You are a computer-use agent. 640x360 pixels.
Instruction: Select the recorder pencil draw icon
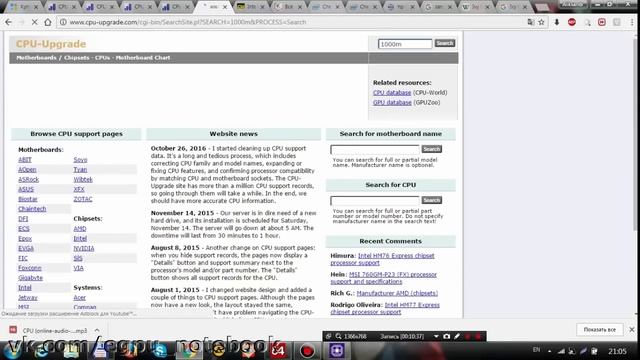tap(457, 336)
